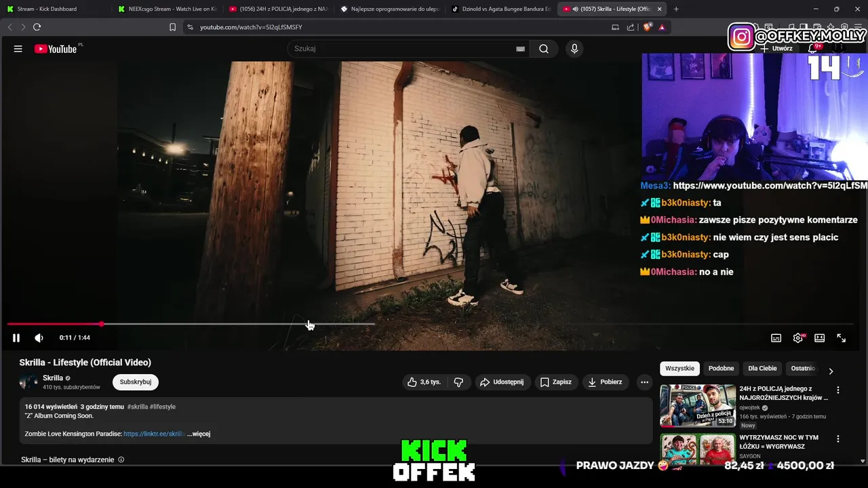Pause the video playback

pyautogui.click(x=16, y=338)
